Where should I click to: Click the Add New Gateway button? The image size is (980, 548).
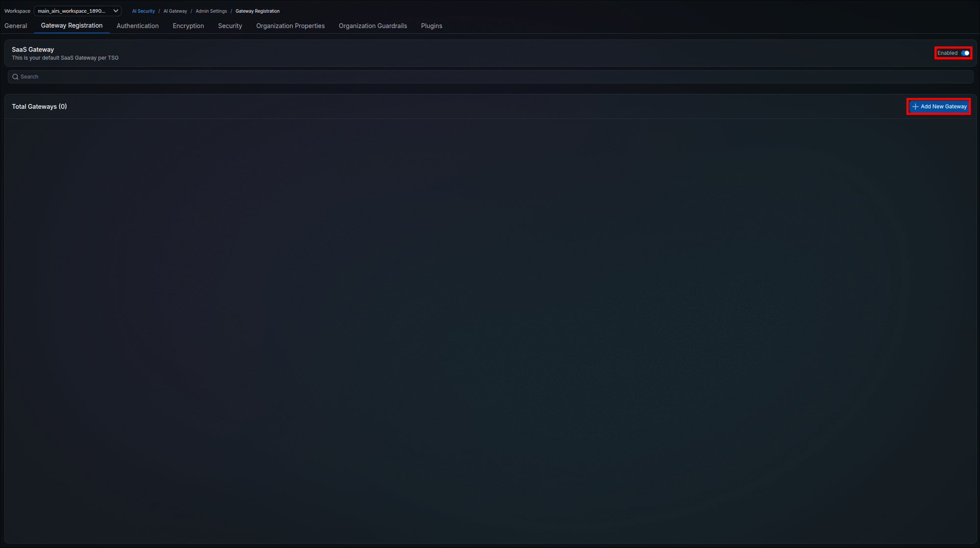939,106
